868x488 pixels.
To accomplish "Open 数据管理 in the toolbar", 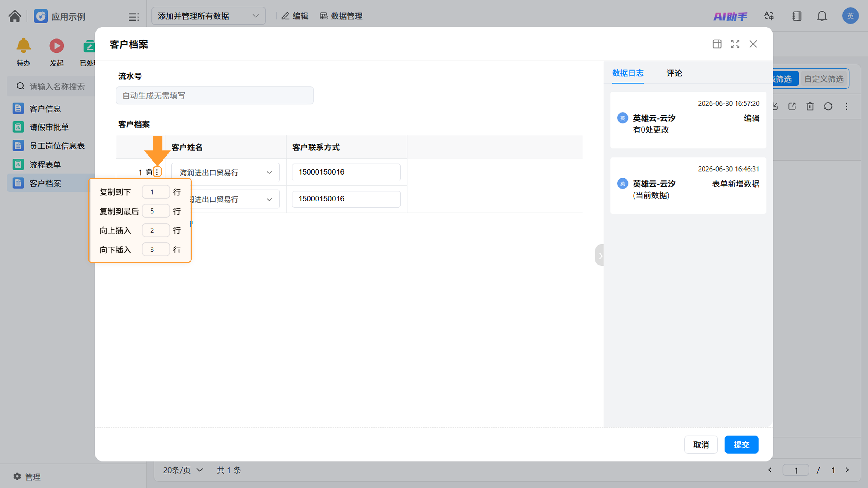I will coord(341,16).
